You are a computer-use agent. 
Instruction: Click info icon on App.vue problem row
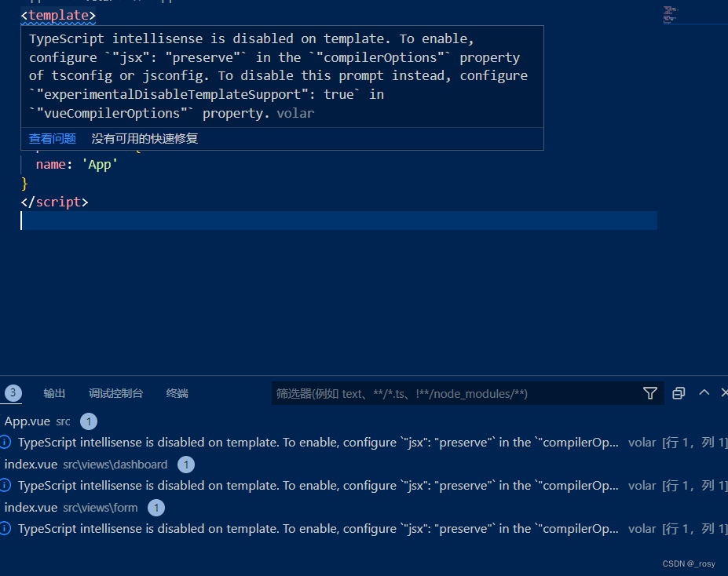tap(5, 442)
